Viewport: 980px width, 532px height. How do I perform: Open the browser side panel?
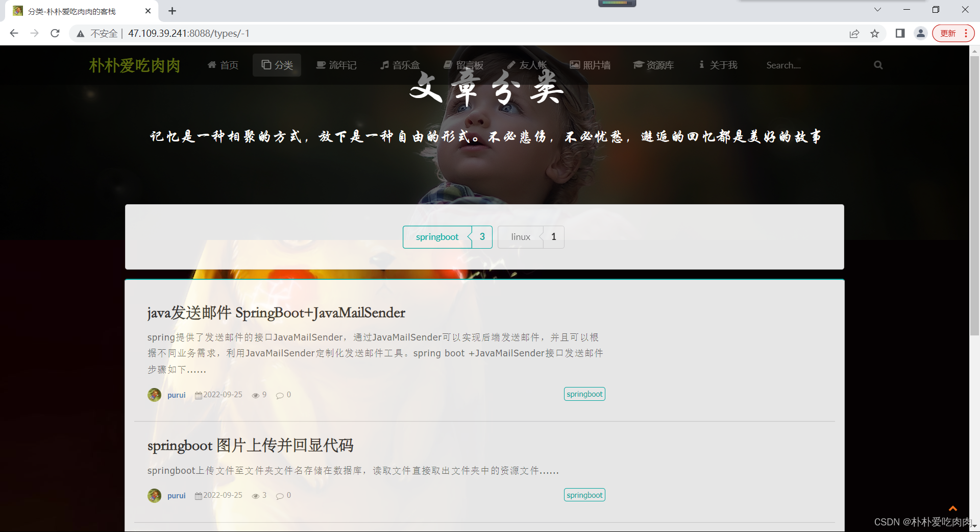(900, 33)
